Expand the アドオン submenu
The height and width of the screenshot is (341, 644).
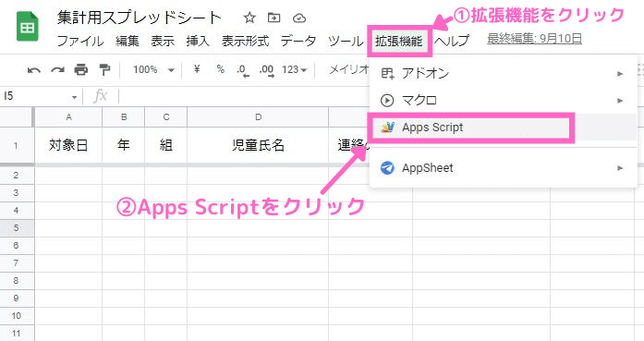click(620, 74)
